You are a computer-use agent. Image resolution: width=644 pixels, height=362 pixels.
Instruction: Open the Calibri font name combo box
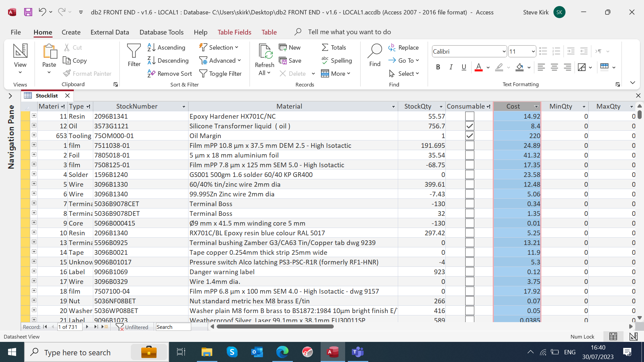tap(469, 51)
